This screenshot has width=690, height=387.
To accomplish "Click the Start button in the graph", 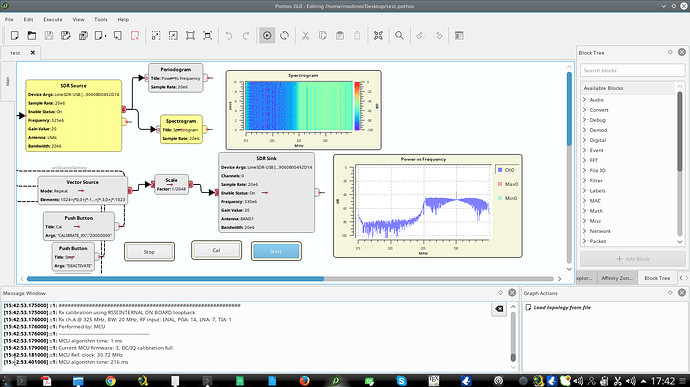I will pos(276,251).
